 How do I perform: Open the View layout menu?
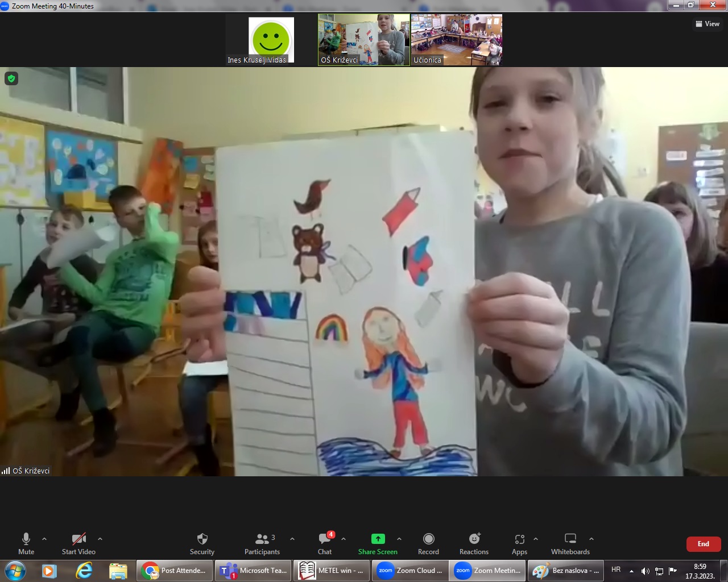pos(708,24)
